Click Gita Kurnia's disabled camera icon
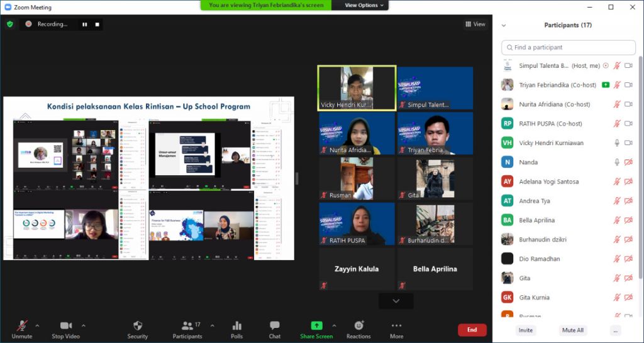Image resolution: width=644 pixels, height=343 pixels. coord(628,298)
